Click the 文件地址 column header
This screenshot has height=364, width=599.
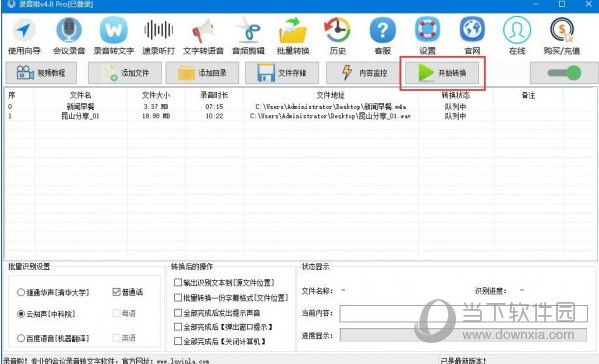[x=330, y=95]
